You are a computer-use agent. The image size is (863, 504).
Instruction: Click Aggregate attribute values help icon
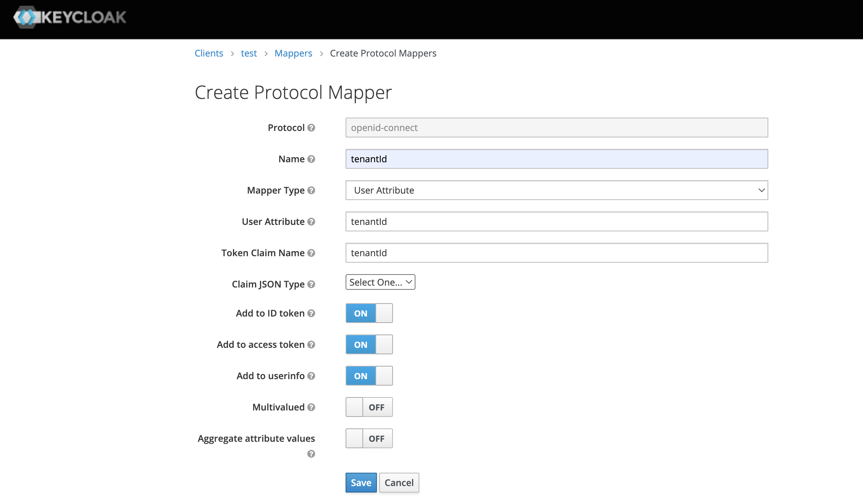[x=311, y=454]
